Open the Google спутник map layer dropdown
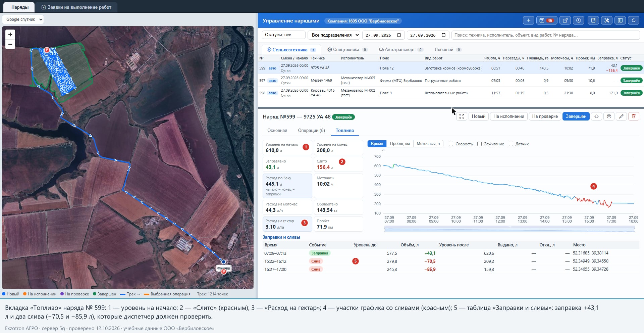Image resolution: width=644 pixels, height=333 pixels. tap(23, 19)
